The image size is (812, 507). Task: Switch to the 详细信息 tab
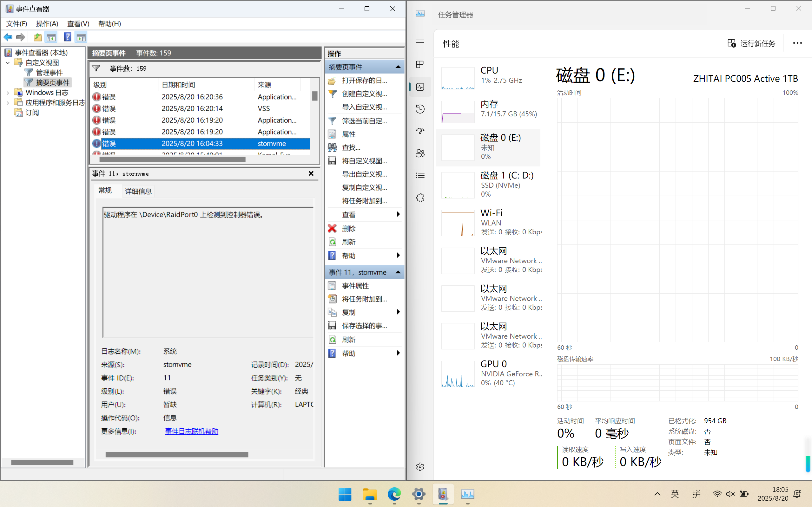point(138,191)
